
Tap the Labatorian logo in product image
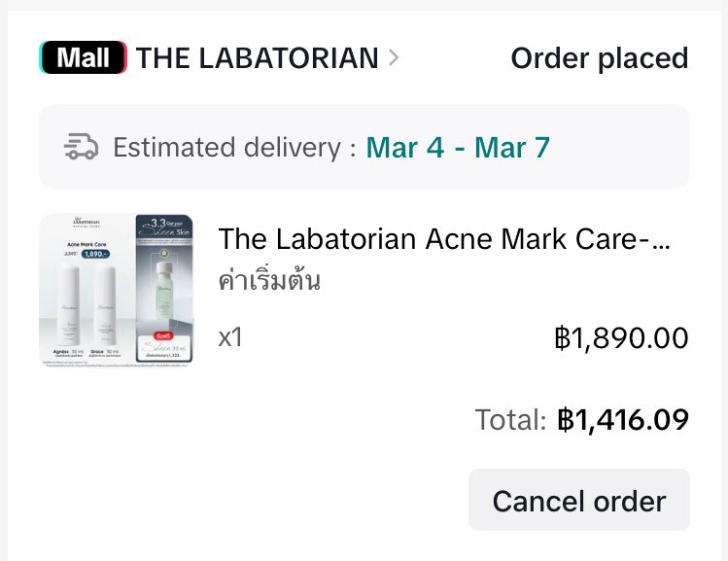87,222
